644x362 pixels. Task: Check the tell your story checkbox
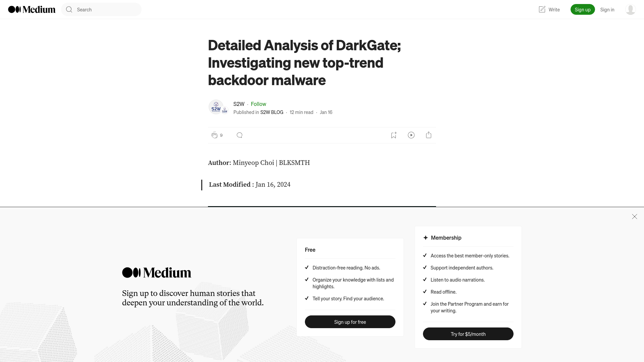point(307,298)
